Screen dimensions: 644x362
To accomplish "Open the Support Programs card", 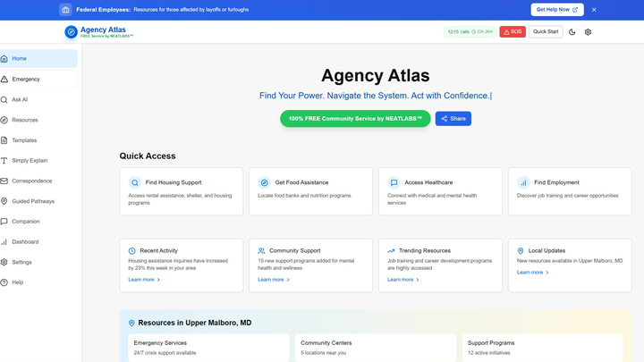I will (x=543, y=348).
